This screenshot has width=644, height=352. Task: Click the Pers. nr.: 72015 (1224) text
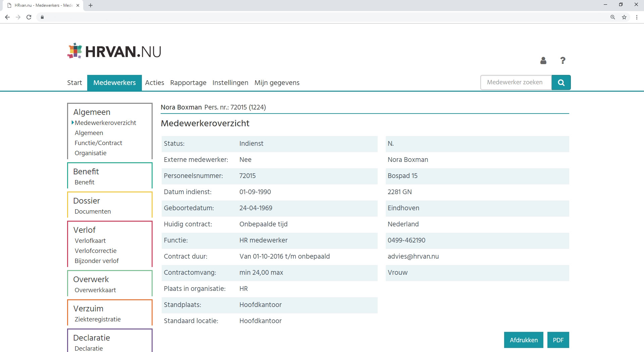[235, 107]
